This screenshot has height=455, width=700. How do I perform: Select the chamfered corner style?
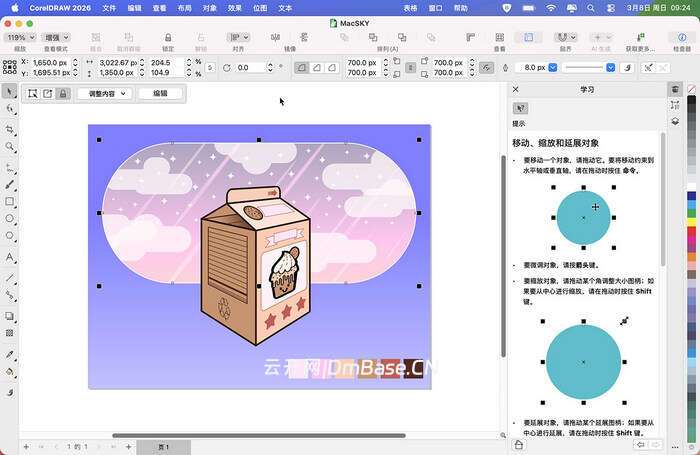pyautogui.click(x=332, y=67)
